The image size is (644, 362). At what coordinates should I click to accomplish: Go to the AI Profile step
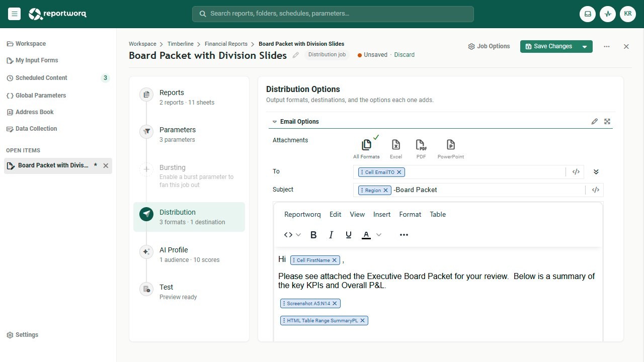(x=189, y=254)
